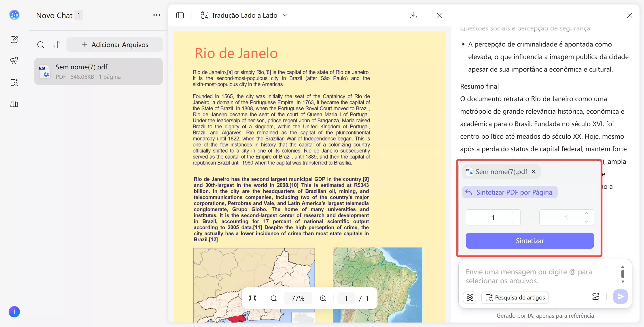
Task: Set zoom using the 77% zoom control
Action: pos(298,298)
